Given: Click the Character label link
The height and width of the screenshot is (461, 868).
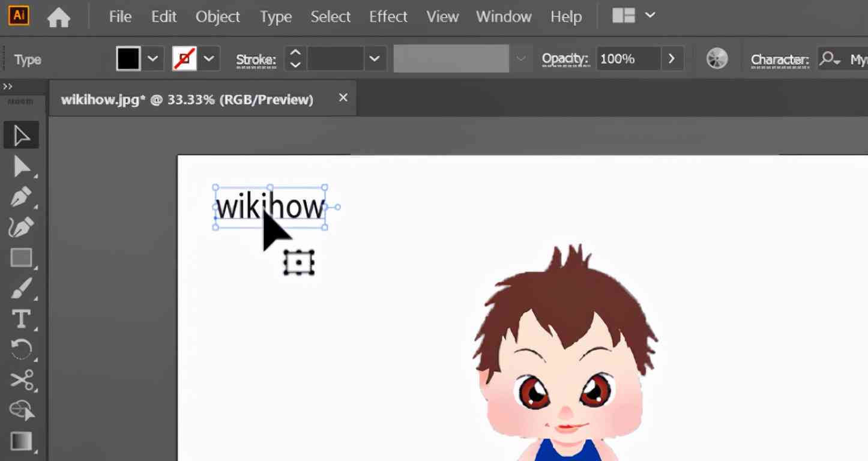Looking at the screenshot, I should tap(780, 60).
